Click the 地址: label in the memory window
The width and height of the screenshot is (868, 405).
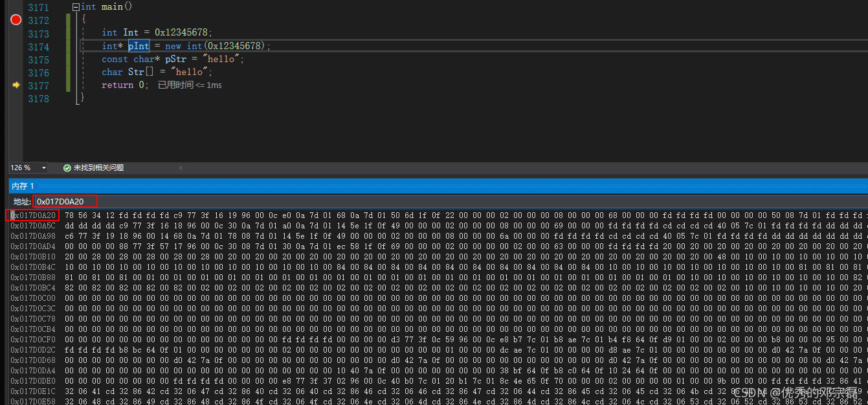coord(22,201)
